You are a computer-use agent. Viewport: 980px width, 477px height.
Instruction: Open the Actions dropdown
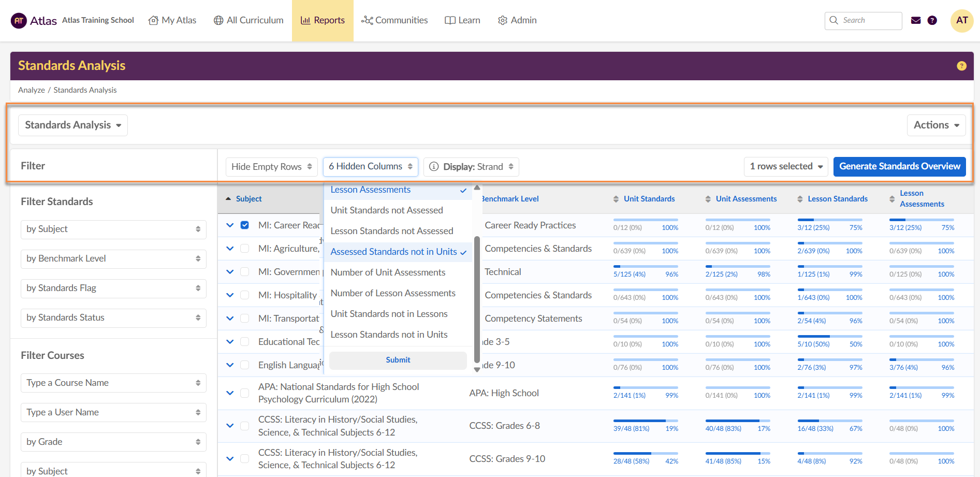click(936, 125)
